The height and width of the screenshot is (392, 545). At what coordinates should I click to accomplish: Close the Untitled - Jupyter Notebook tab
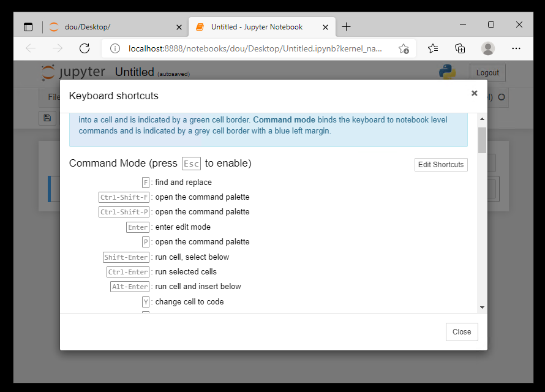(326, 27)
